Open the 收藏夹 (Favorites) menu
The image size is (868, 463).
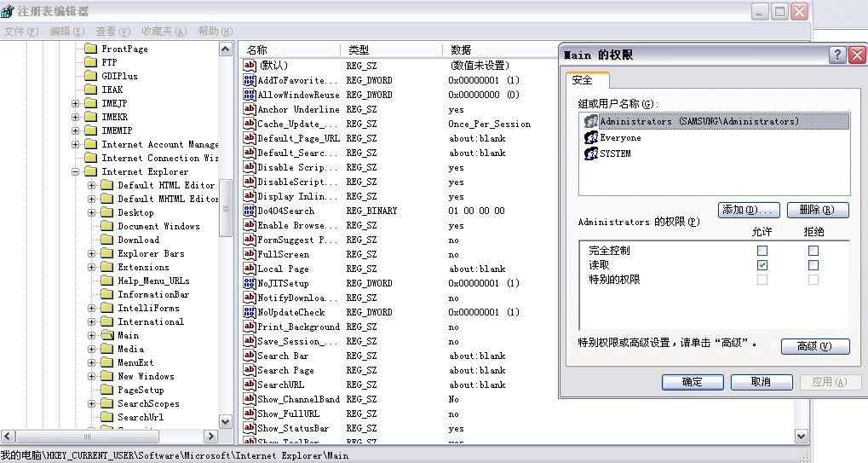click(x=164, y=31)
